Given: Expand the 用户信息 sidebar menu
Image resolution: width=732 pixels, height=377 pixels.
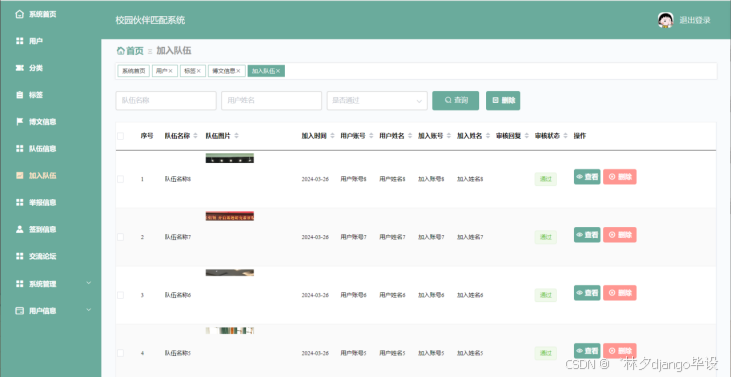Looking at the screenshot, I should click(89, 310).
